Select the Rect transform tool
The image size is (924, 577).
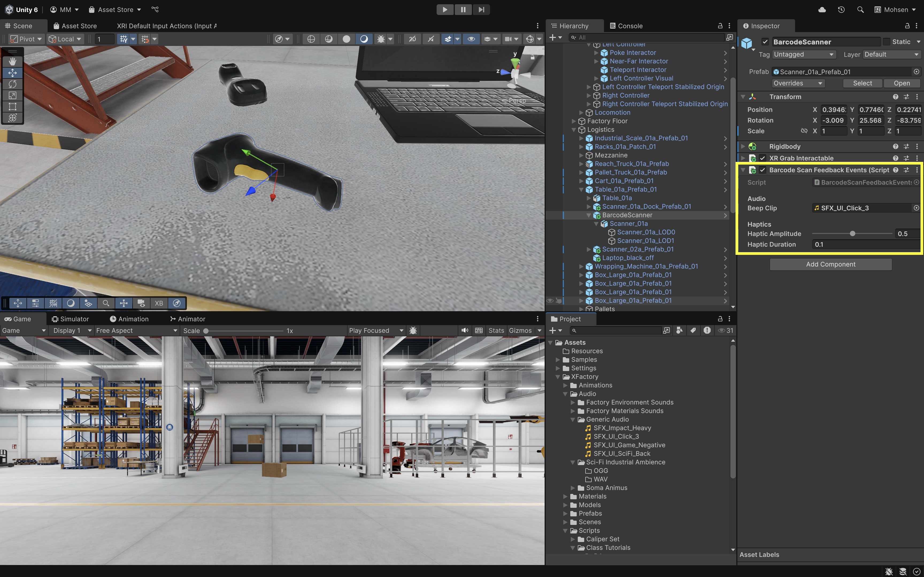pos(12,107)
